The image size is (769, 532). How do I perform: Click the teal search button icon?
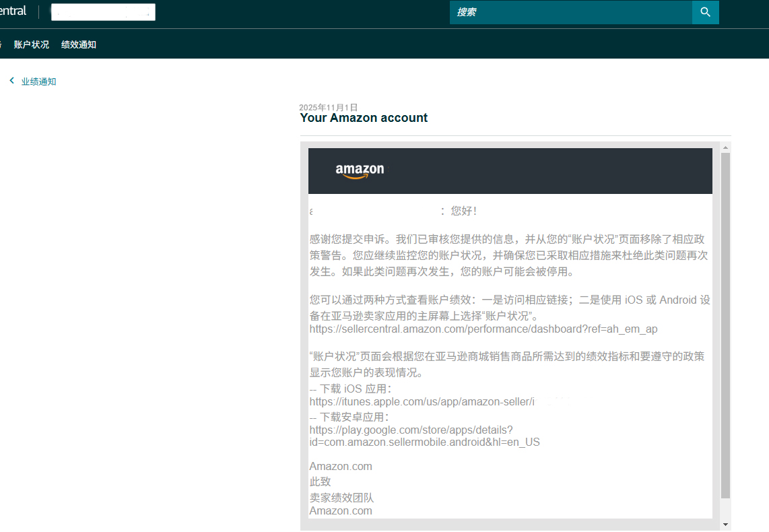[x=705, y=12]
